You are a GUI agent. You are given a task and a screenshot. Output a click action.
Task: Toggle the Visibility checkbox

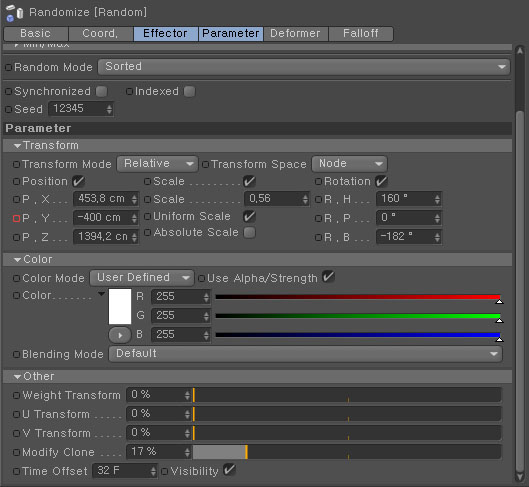coord(229,470)
